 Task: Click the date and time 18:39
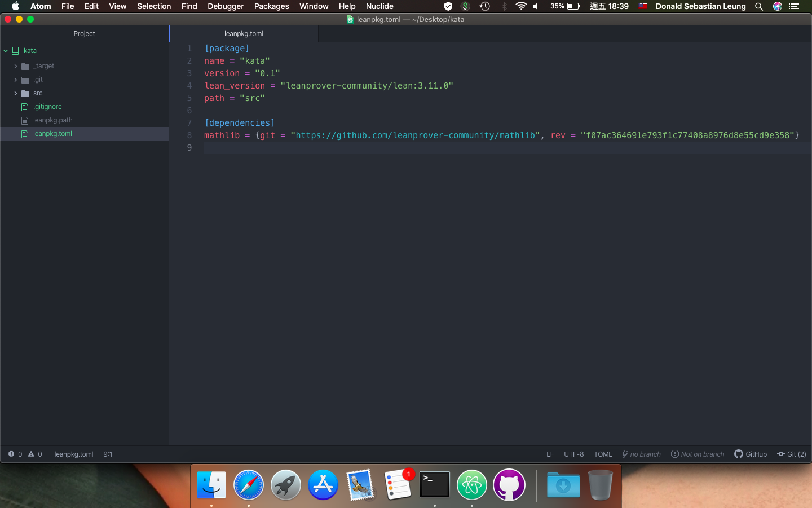(609, 6)
